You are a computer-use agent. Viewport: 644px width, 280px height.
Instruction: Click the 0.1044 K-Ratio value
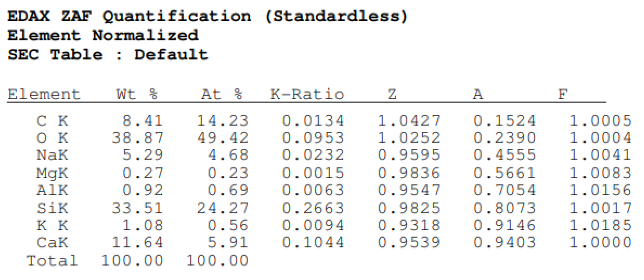click(313, 243)
